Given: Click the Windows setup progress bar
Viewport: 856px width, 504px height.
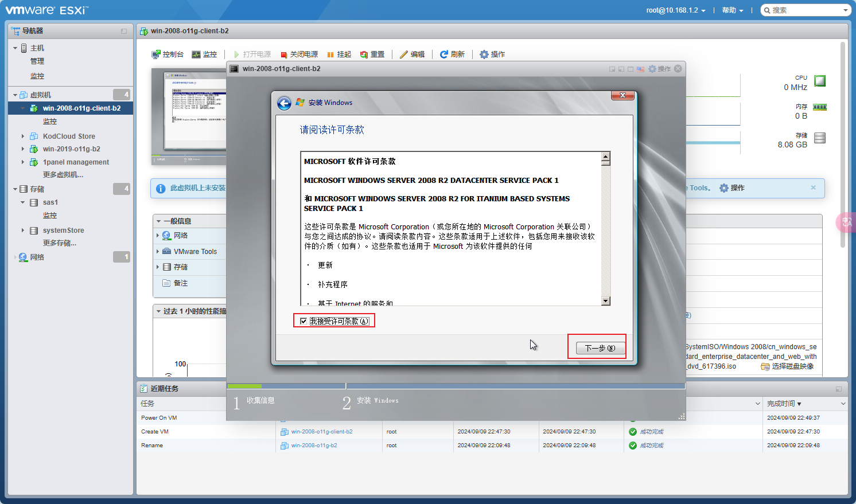Looking at the screenshot, I should click(456, 386).
